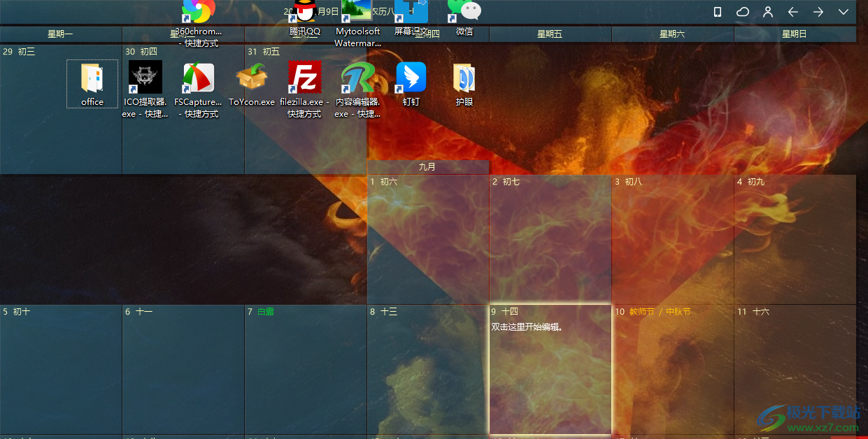Click the 内容编辑器 shortcut icon

(x=357, y=78)
